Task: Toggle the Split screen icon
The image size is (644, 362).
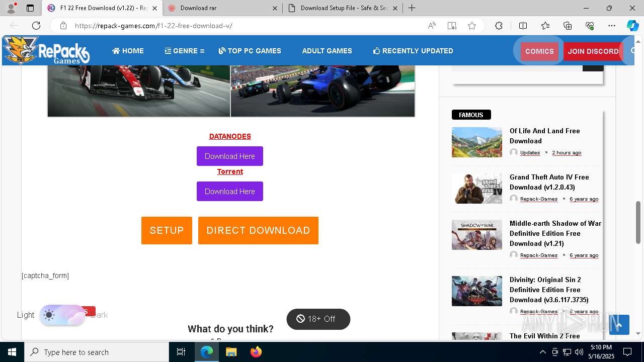Action: point(523,26)
